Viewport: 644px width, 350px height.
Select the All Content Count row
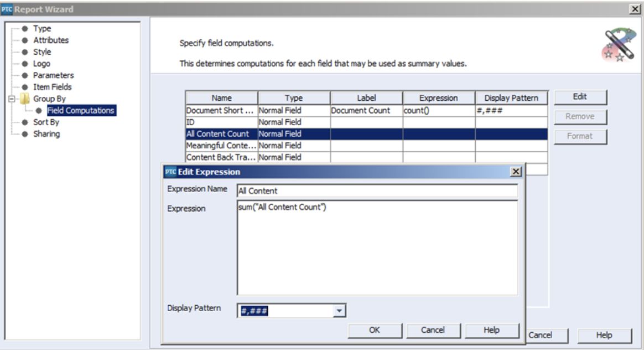pyautogui.click(x=366, y=134)
